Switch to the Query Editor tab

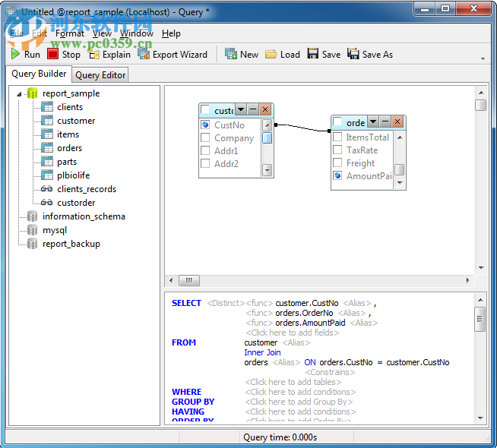(x=100, y=75)
